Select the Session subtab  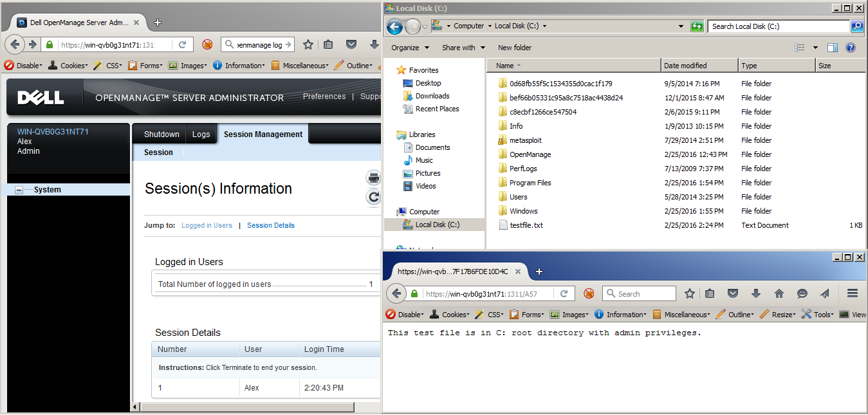click(x=158, y=152)
